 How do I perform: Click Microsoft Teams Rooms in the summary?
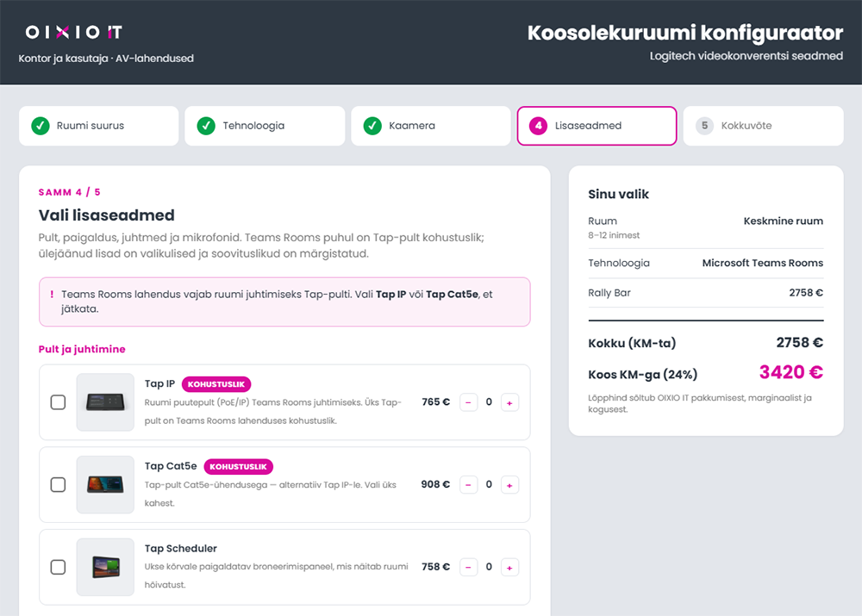click(763, 264)
